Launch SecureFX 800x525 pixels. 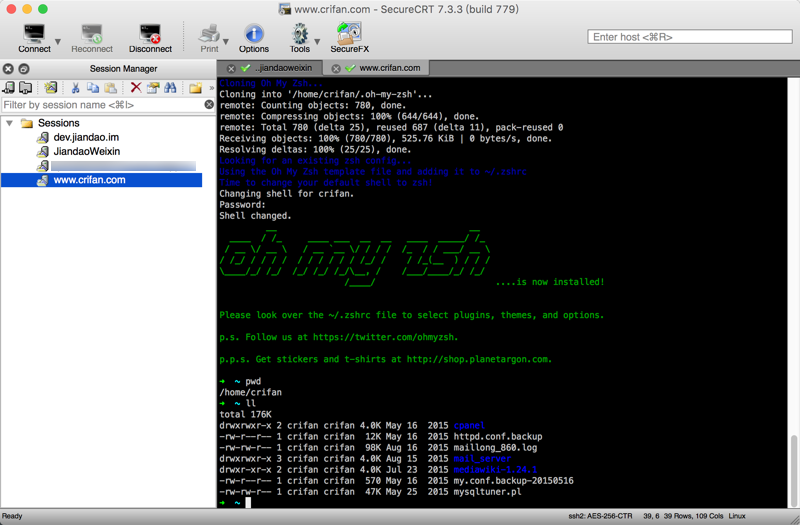(x=349, y=39)
